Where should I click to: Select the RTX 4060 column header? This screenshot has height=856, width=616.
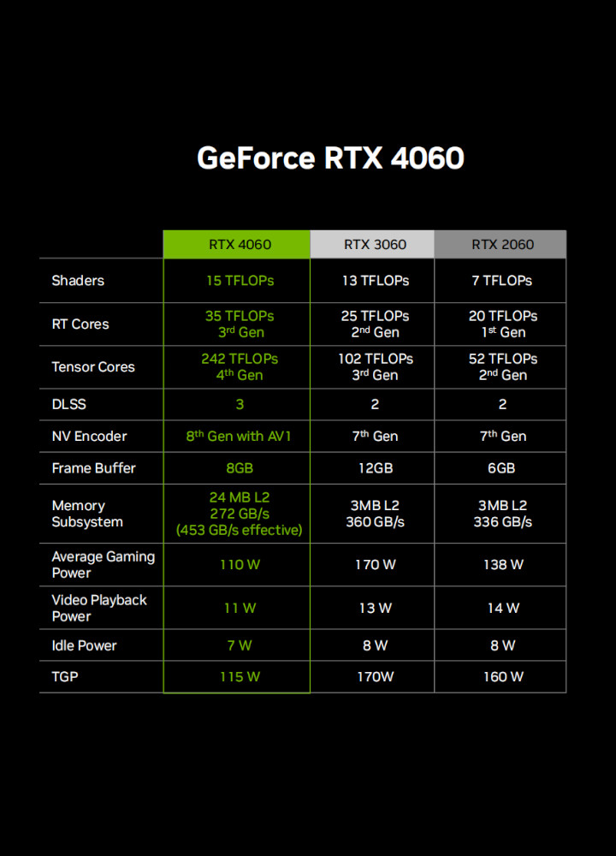tap(237, 244)
